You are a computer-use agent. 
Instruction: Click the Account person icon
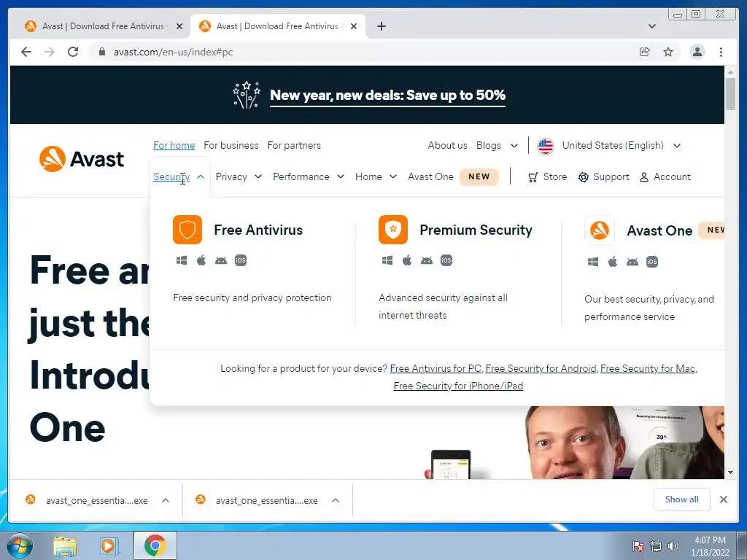click(x=644, y=177)
